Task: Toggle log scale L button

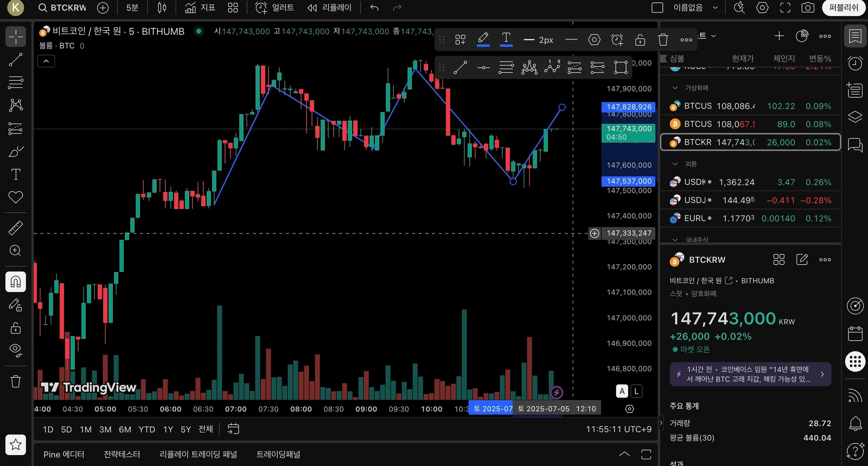Action: point(637,391)
